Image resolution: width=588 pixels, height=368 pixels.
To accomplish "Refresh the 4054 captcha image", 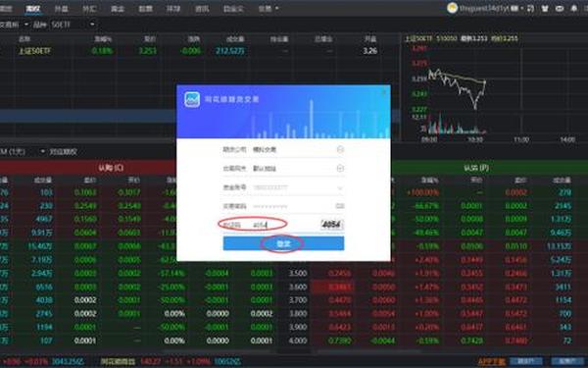I will point(332,225).
